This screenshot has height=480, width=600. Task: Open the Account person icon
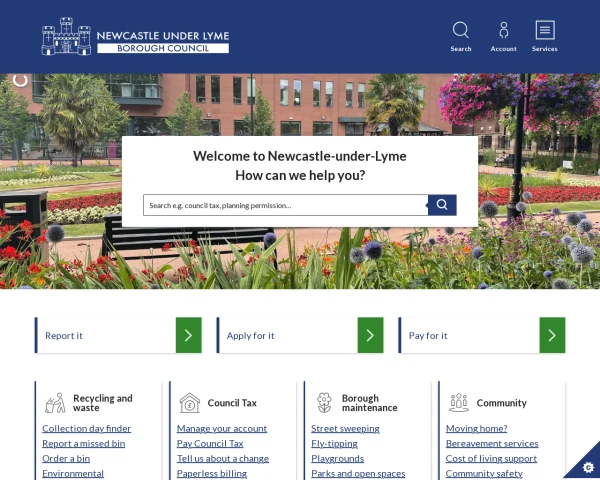click(x=504, y=30)
